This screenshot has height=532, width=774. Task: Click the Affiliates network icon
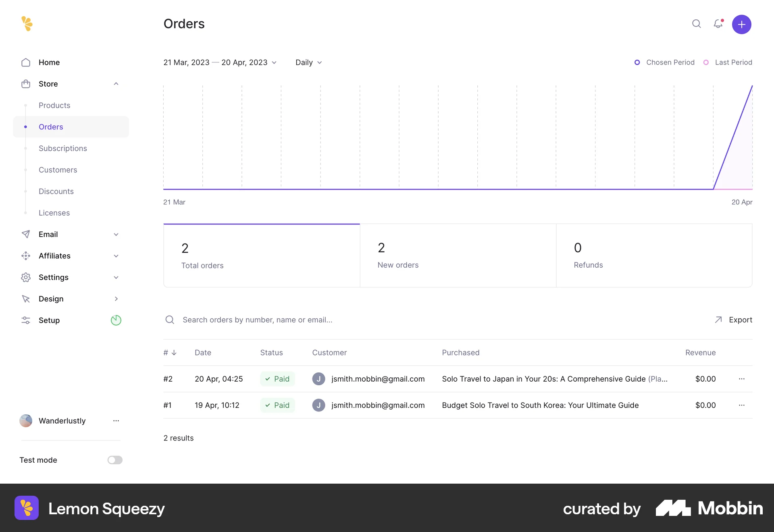pyautogui.click(x=25, y=256)
